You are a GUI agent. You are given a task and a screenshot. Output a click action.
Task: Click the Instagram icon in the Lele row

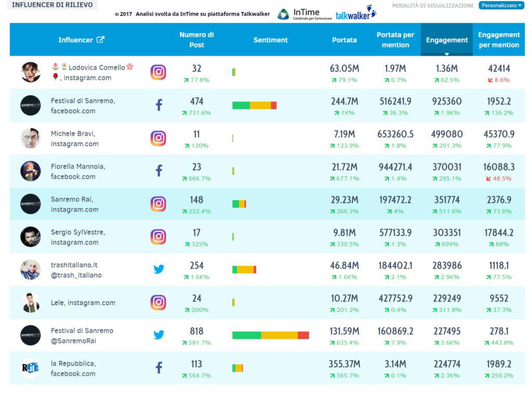tap(158, 302)
